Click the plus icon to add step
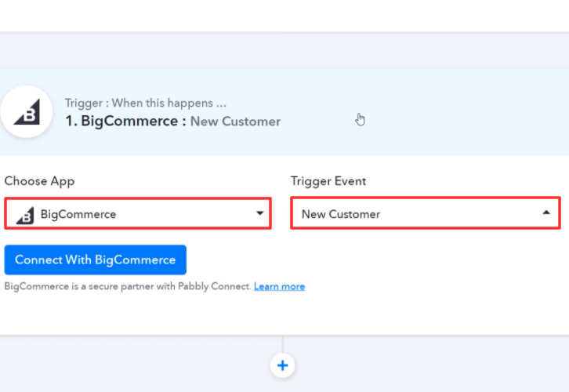The image size is (569, 392). click(282, 365)
